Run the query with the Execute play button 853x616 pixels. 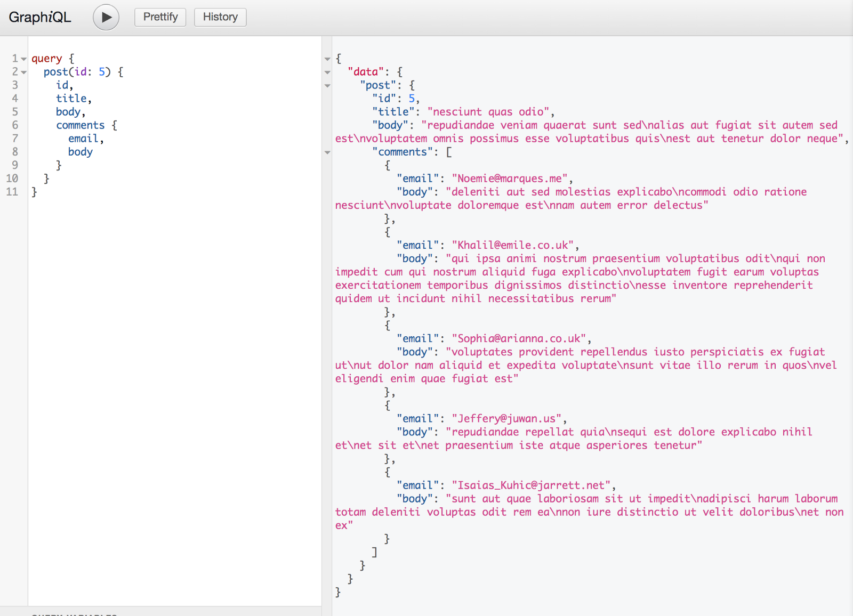pyautogui.click(x=106, y=17)
